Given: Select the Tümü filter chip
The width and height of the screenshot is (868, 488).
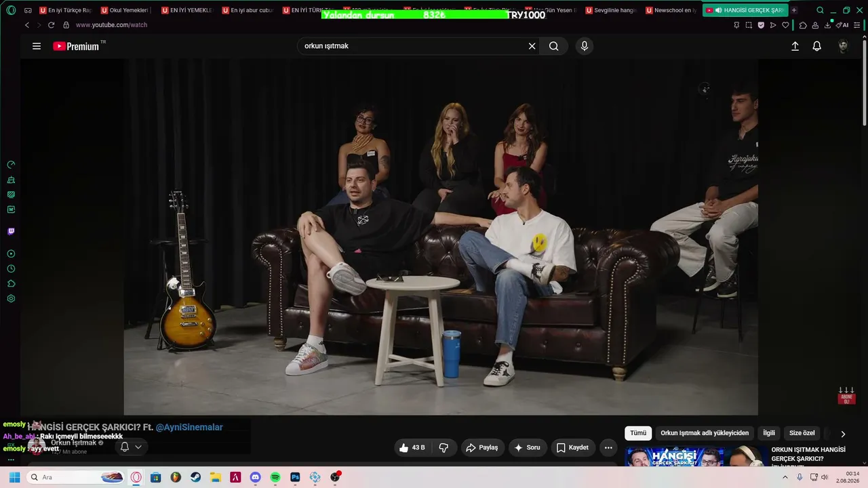Looking at the screenshot, I should coord(638,433).
